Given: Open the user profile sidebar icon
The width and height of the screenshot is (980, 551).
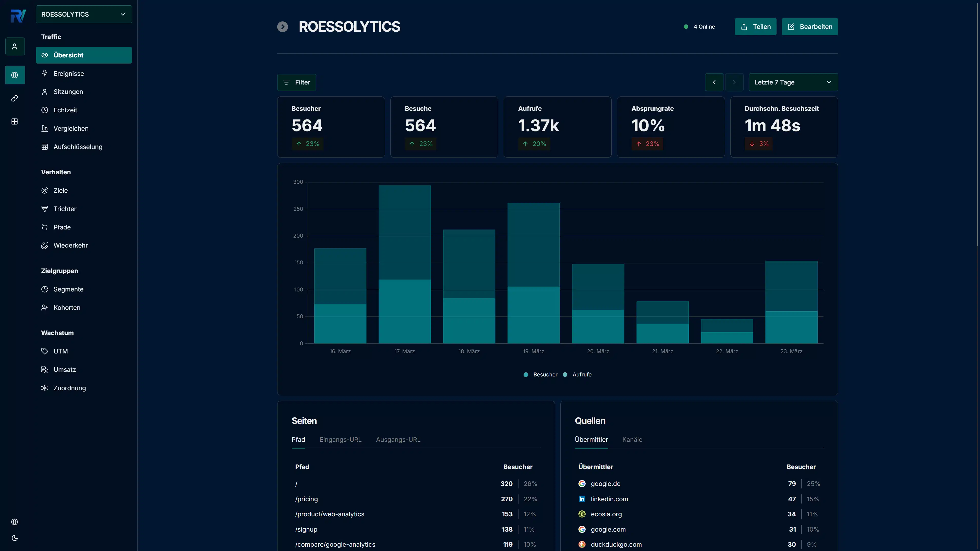Looking at the screenshot, I should [x=15, y=46].
